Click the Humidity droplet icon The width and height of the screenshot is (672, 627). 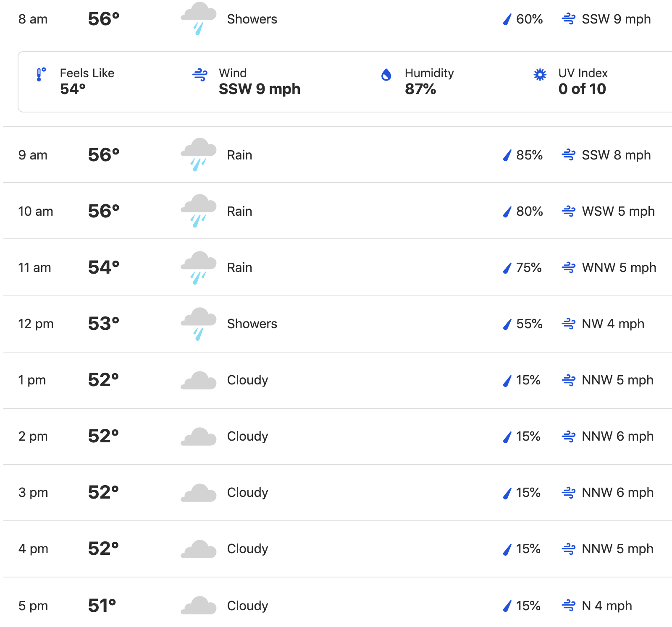coord(386,75)
